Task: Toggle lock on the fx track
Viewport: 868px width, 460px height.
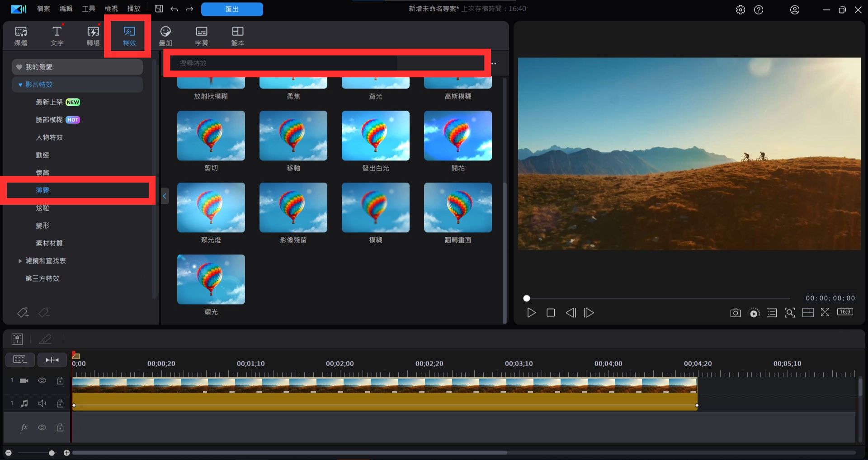Action: 60,427
